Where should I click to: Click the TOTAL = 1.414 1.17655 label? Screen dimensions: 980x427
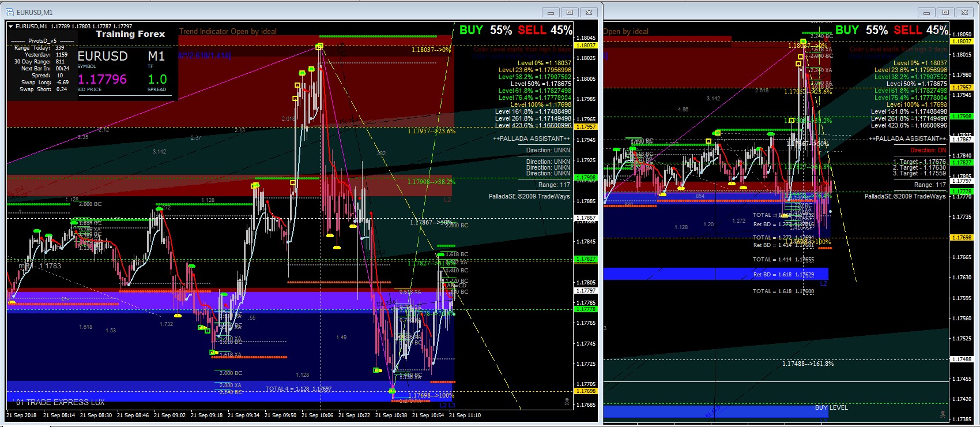click(783, 260)
